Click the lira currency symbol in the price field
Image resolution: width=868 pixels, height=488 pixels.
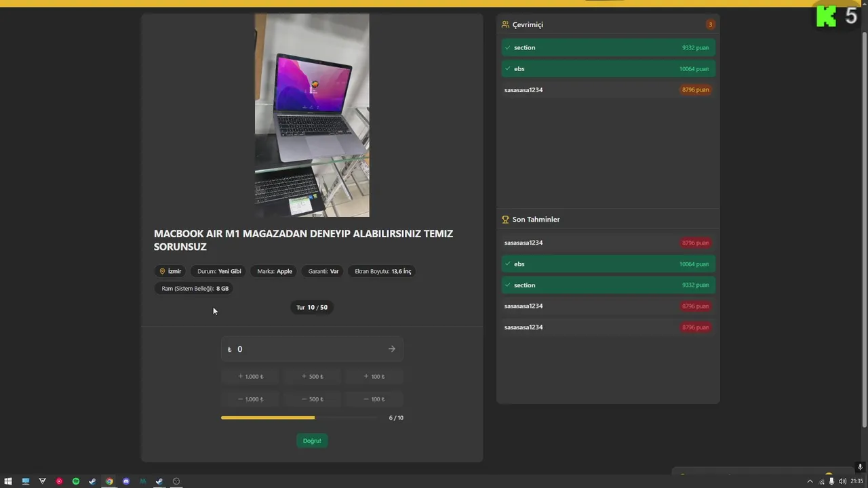229,350
